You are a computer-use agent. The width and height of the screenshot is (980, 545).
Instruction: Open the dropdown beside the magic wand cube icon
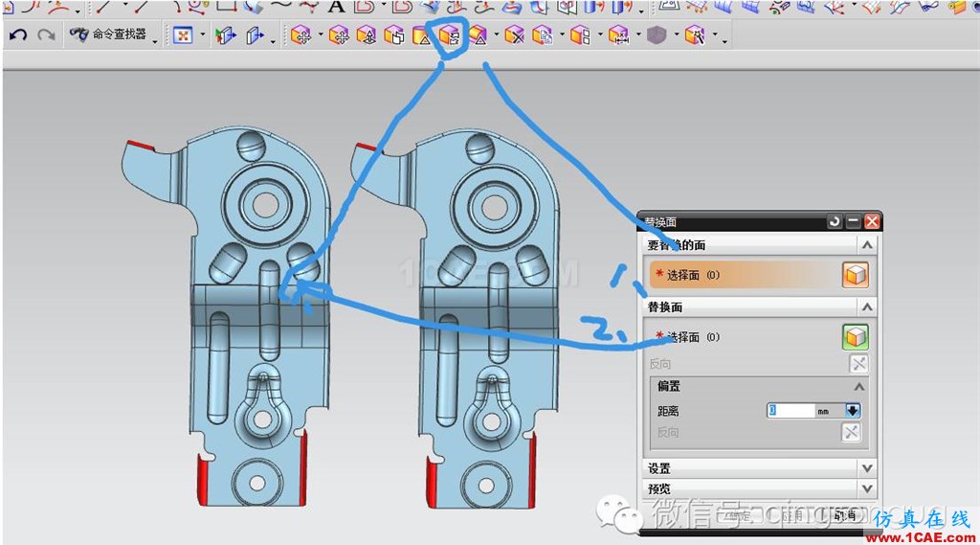tap(715, 35)
